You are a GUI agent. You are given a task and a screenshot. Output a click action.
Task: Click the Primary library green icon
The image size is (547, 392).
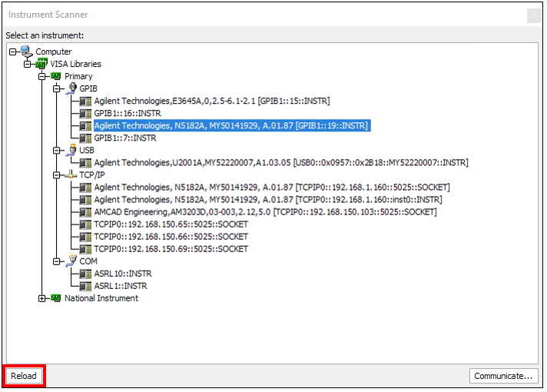[56, 76]
